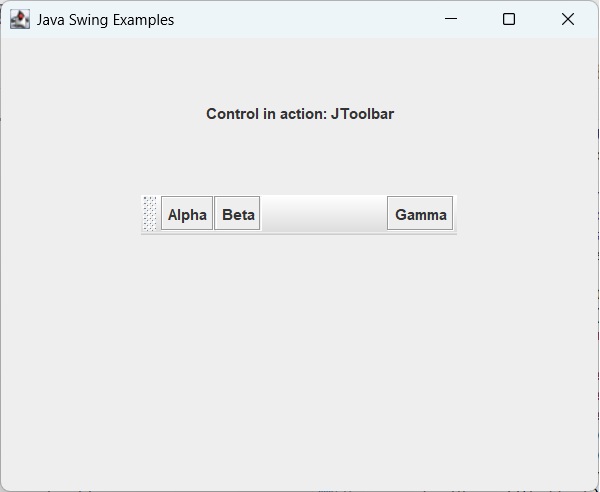Click the word 'JToolbar' in the heading
The width and height of the screenshot is (600, 492).
(x=362, y=114)
